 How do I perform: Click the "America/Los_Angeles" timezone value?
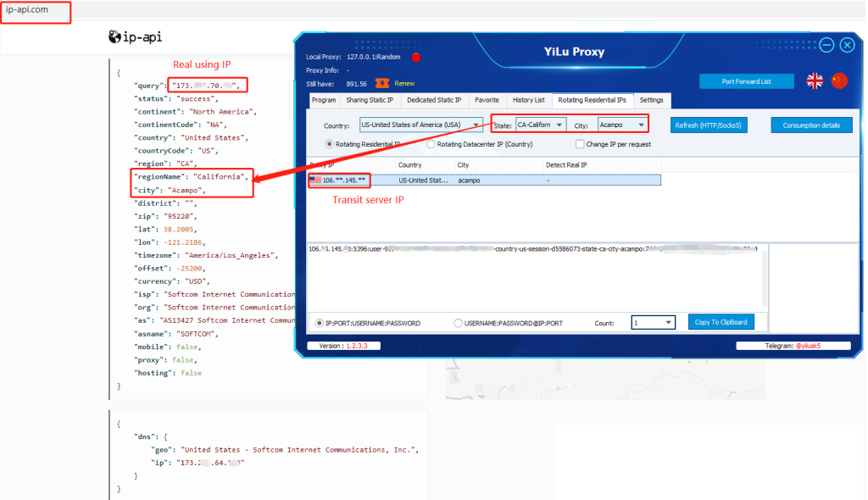(x=231, y=255)
